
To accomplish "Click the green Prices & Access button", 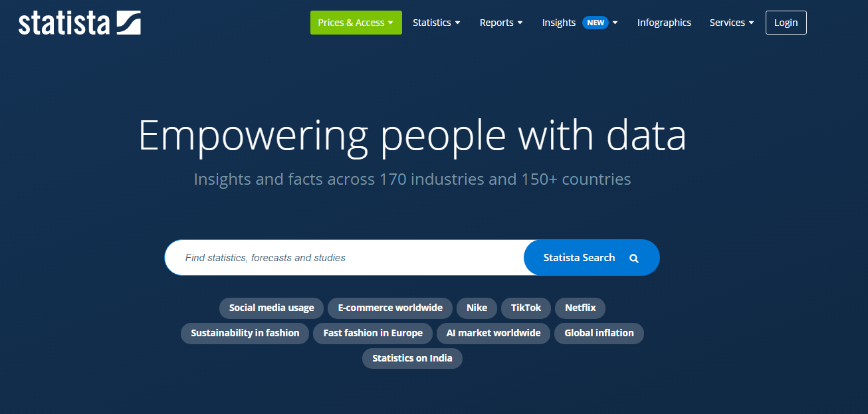I will (x=356, y=23).
